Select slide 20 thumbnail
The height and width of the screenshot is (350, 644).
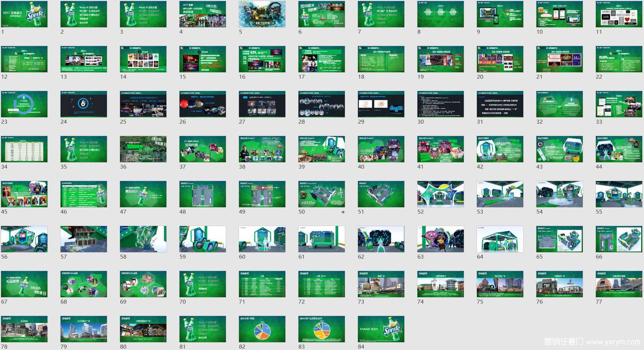500,59
